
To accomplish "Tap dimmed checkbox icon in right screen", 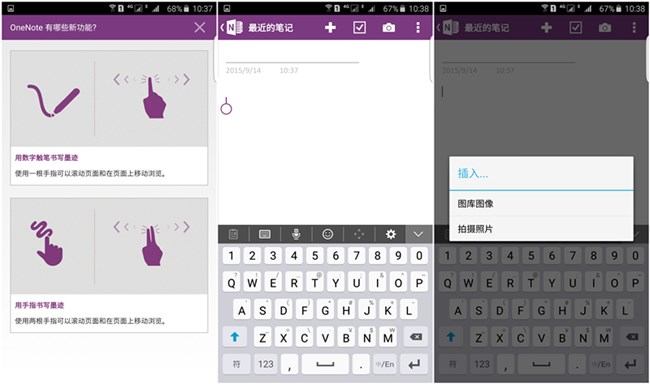I will (575, 28).
